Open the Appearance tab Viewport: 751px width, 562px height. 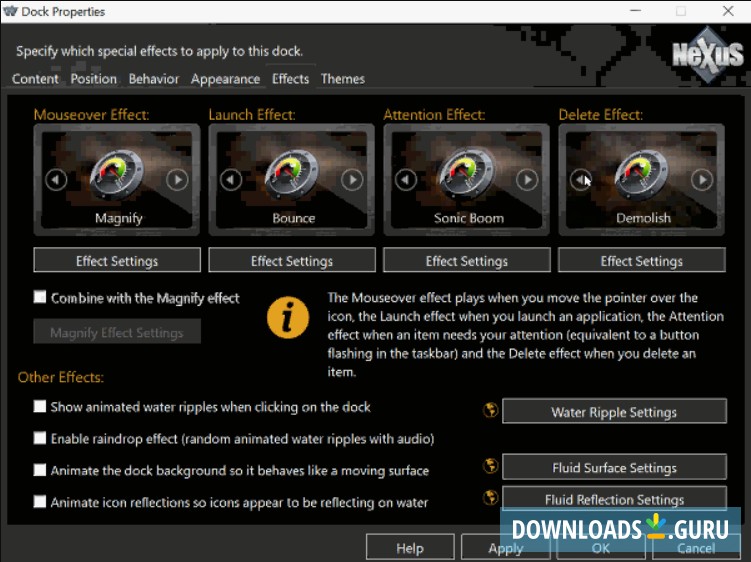pyautogui.click(x=226, y=79)
